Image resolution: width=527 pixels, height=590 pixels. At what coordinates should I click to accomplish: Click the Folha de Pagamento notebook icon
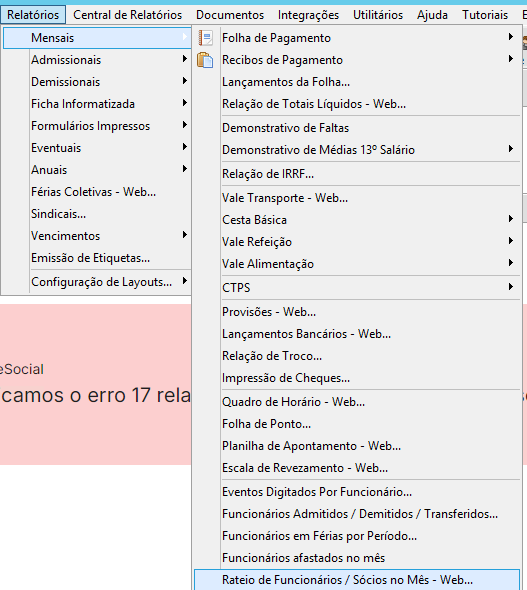pyautogui.click(x=205, y=38)
